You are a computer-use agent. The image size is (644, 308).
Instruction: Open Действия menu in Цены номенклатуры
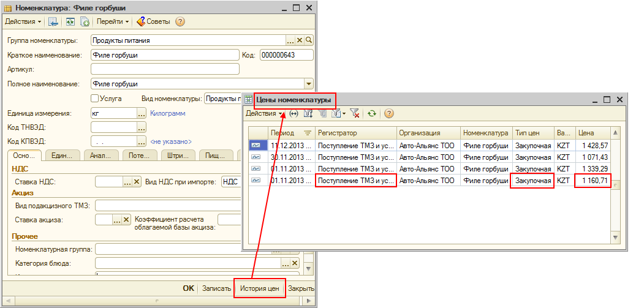click(264, 113)
